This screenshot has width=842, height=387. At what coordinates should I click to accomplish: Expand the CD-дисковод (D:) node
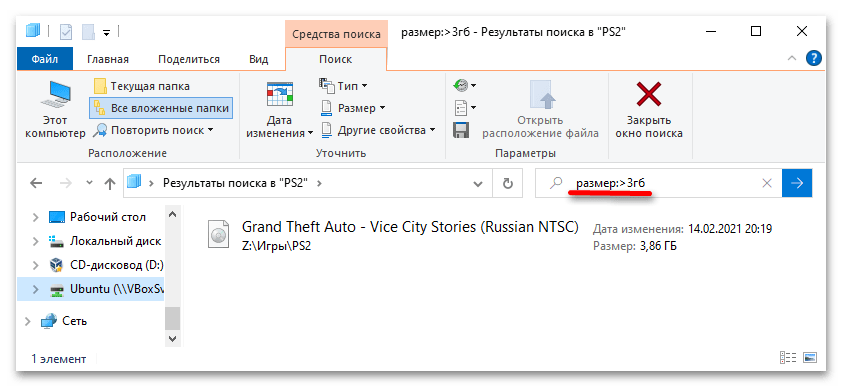(35, 265)
